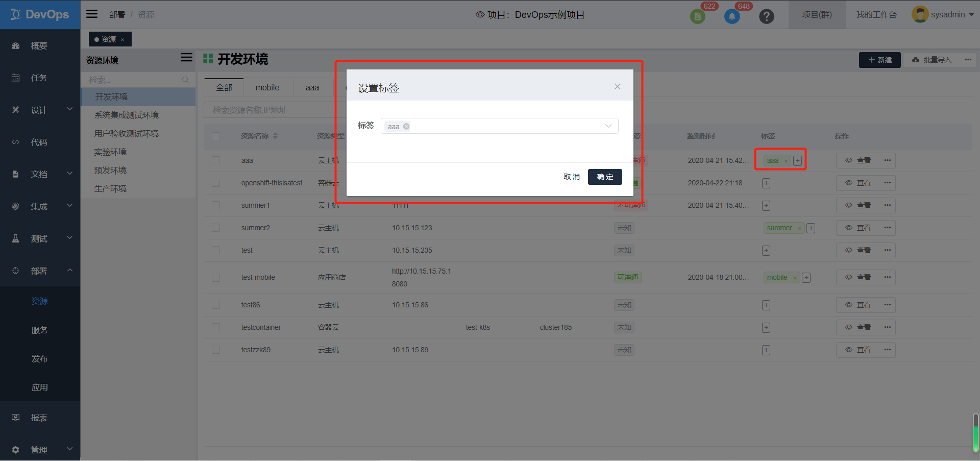Expand the 测试 sidebar menu

69,237
